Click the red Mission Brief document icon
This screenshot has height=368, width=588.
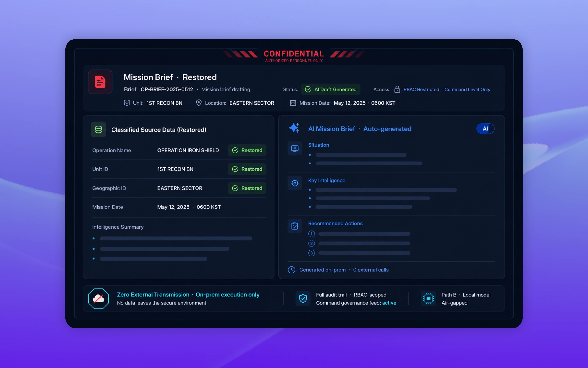pyautogui.click(x=100, y=82)
